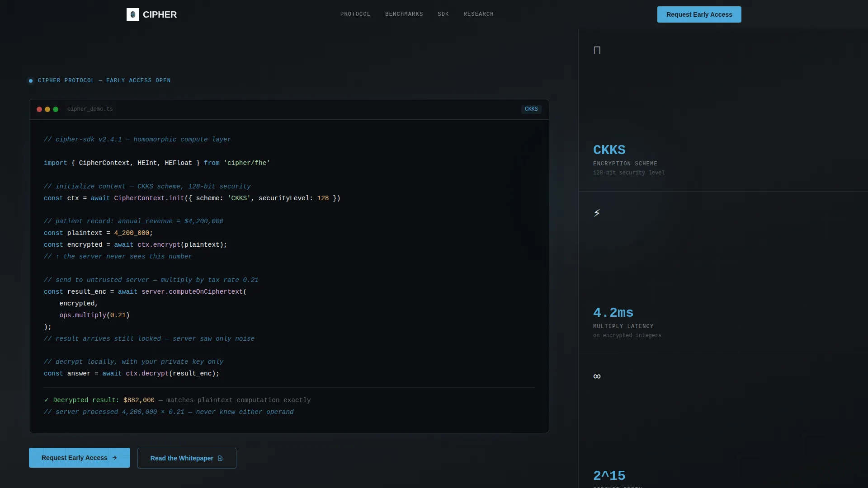
Task: Click the CKKS badge in the code header
Action: 531,109
